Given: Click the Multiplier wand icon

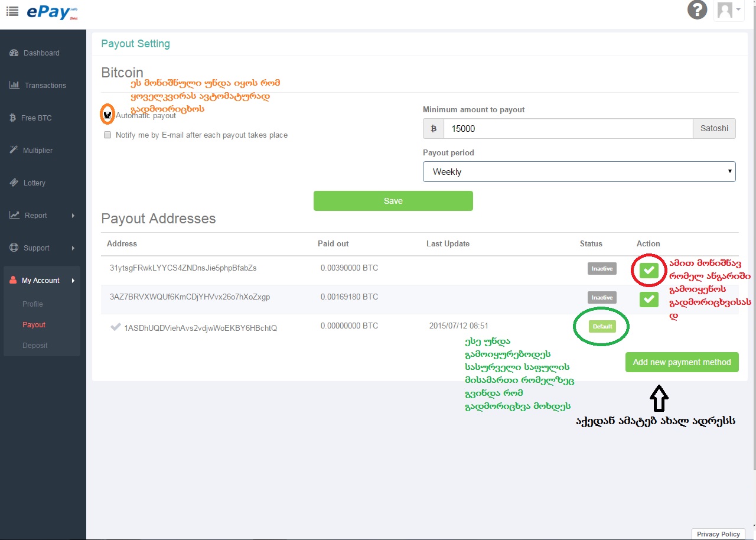Looking at the screenshot, I should 14,150.
